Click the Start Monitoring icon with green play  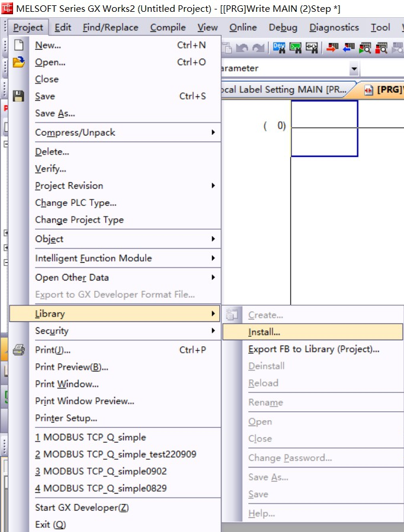(365, 48)
